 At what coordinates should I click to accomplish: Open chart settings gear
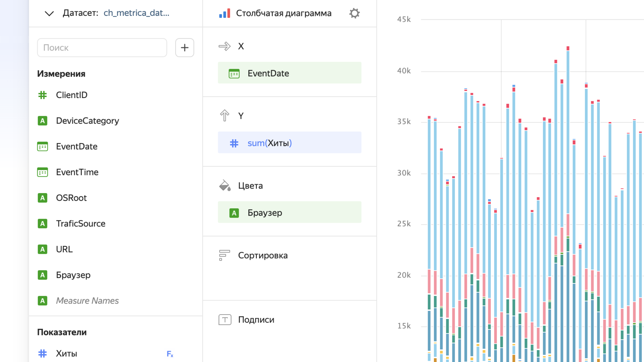click(x=354, y=13)
